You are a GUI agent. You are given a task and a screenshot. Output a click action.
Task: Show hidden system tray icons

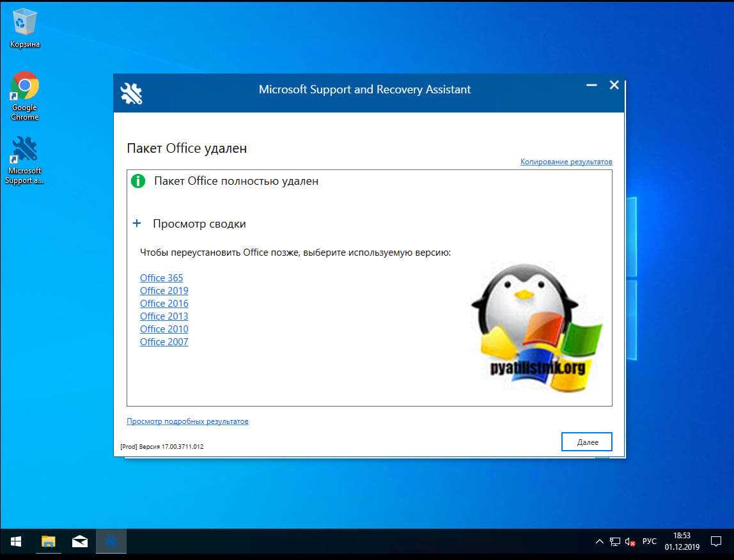pos(599,541)
